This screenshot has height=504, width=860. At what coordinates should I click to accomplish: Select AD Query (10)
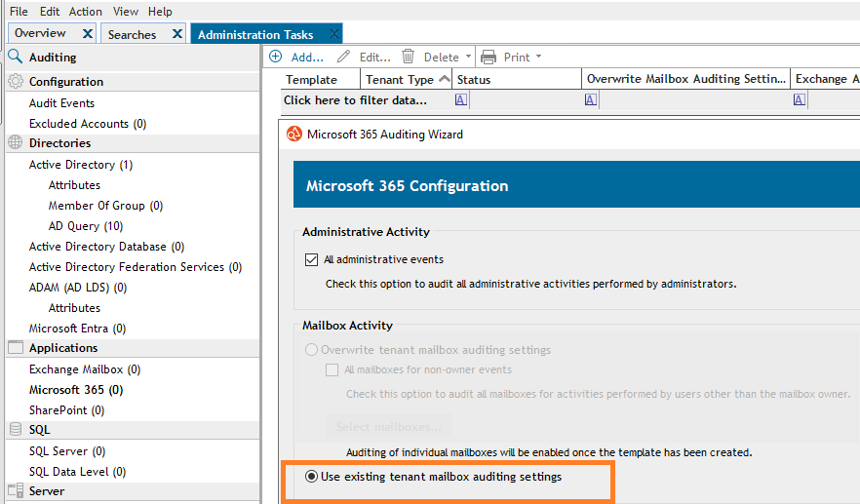point(86,226)
